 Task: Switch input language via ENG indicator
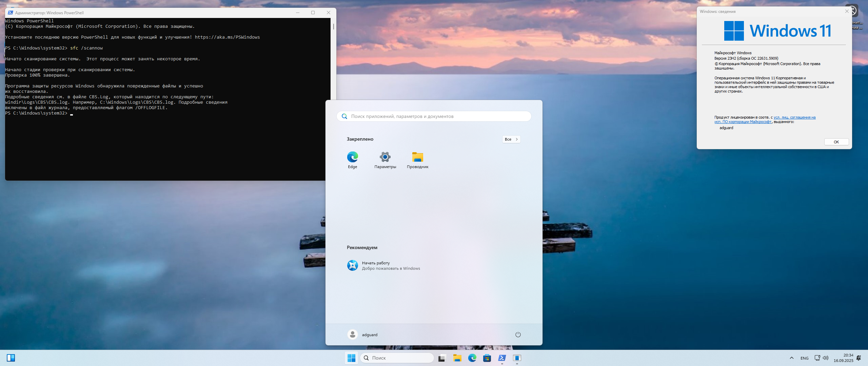pyautogui.click(x=804, y=358)
